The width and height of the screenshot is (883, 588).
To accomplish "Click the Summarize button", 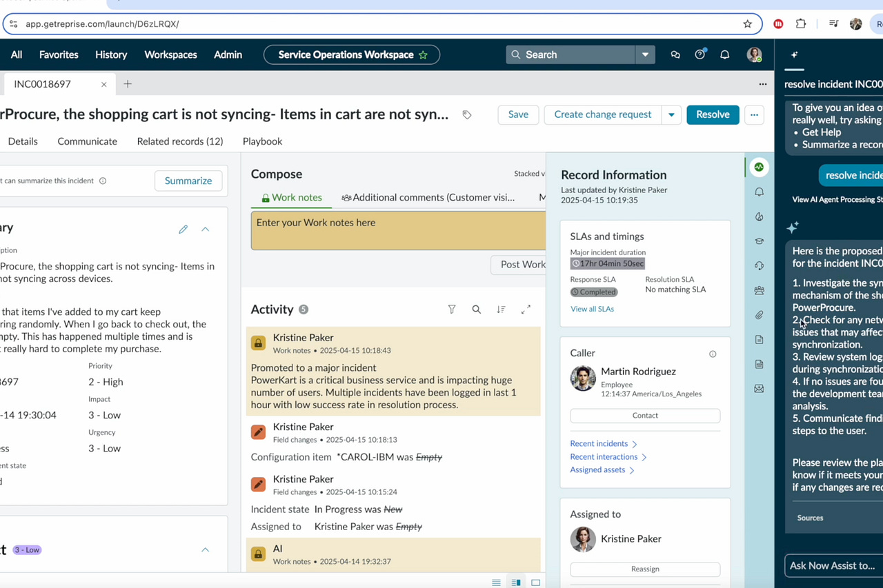I will pos(188,181).
